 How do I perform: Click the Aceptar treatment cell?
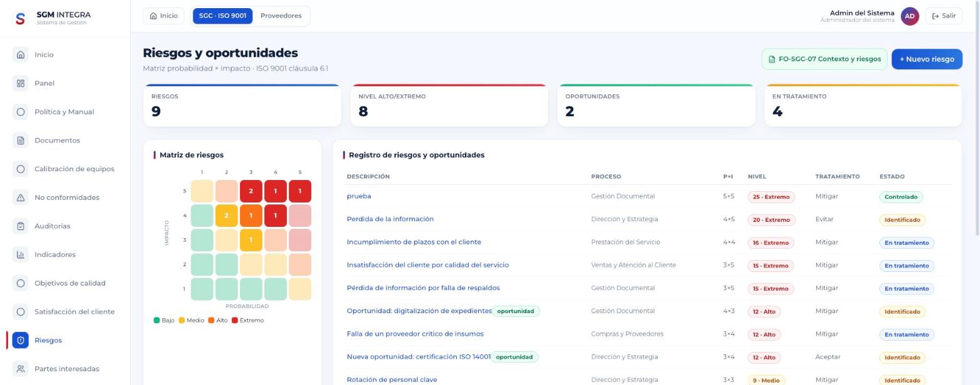pyautogui.click(x=827, y=357)
